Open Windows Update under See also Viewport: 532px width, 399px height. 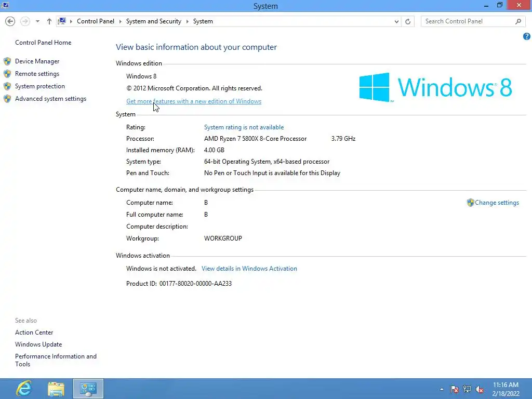[38, 344]
